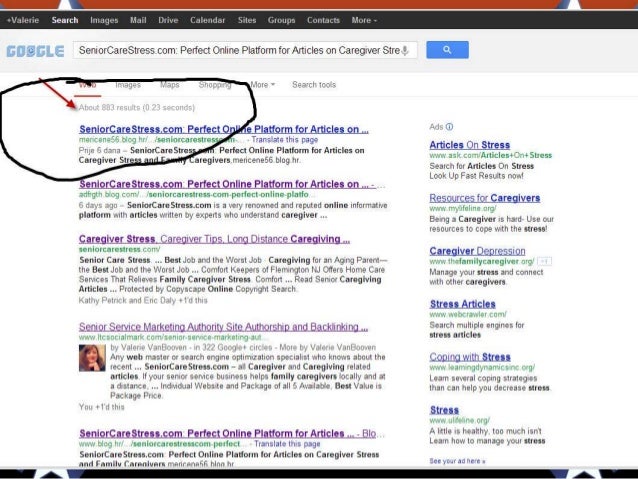Open Sites from the top bar
The image size is (638, 479).
(x=247, y=20)
